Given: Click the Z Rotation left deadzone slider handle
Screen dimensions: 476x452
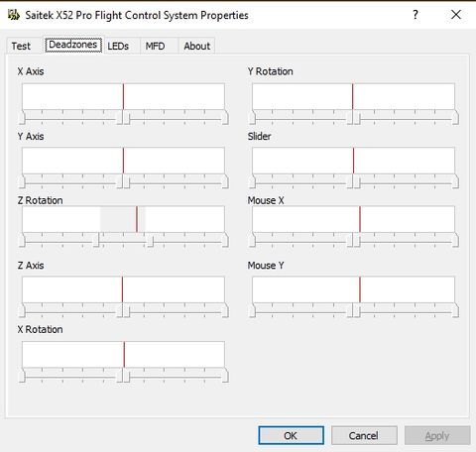Looking at the screenshot, I should coord(96,240).
